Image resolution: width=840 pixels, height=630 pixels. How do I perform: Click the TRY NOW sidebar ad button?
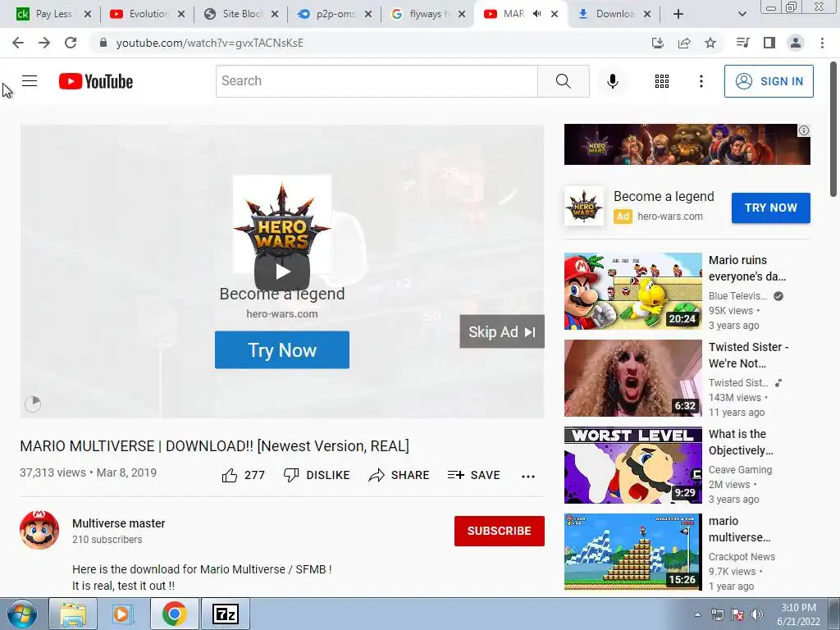770,208
